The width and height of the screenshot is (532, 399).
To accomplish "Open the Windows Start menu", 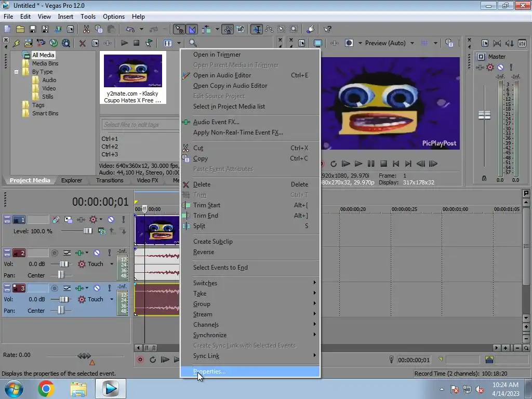I will [14, 389].
